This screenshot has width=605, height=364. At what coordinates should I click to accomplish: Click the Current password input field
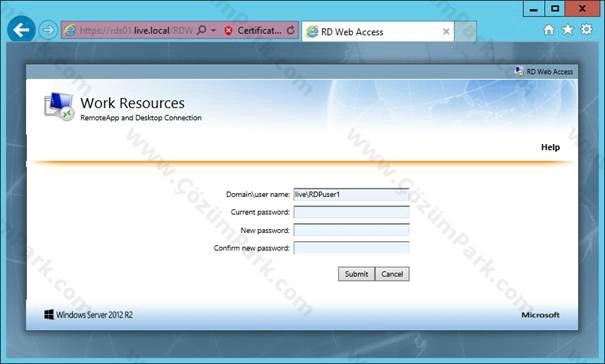(351, 212)
